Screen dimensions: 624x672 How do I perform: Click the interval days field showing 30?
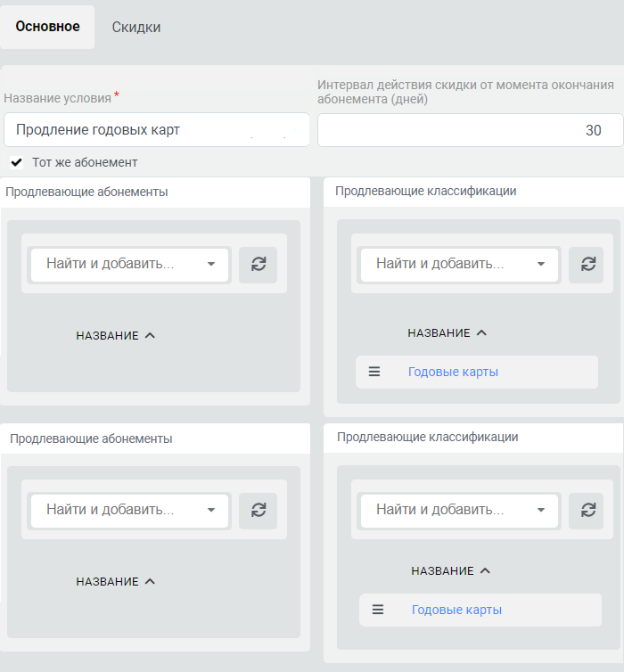[x=470, y=130]
